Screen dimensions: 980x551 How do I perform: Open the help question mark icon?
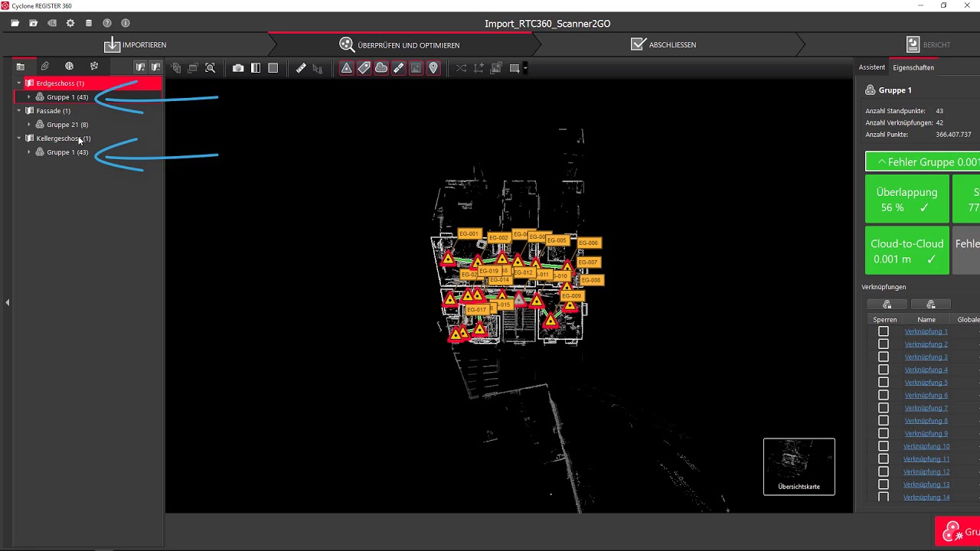tap(107, 24)
